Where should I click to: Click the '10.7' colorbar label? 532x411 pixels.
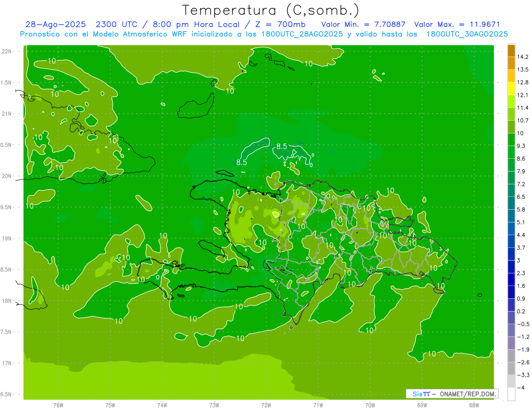pyautogui.click(x=523, y=120)
